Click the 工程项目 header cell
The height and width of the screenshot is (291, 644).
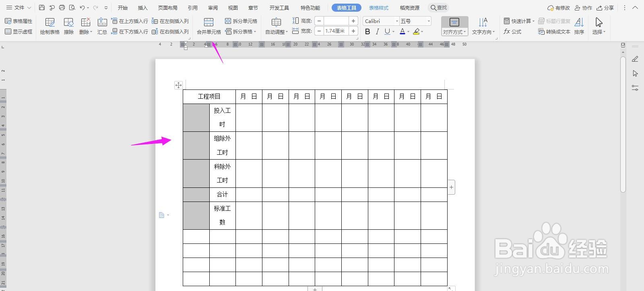[209, 97]
